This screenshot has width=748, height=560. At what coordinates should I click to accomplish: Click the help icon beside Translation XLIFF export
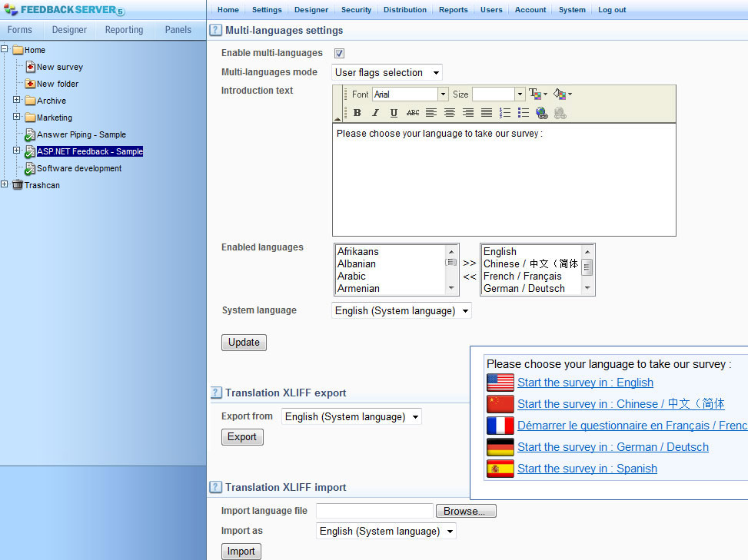tap(215, 393)
